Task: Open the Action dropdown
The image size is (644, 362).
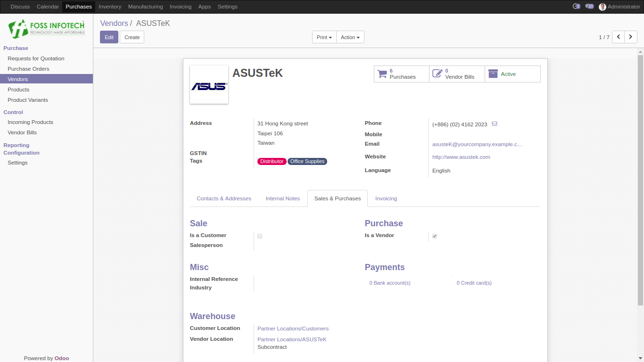Action: click(350, 37)
